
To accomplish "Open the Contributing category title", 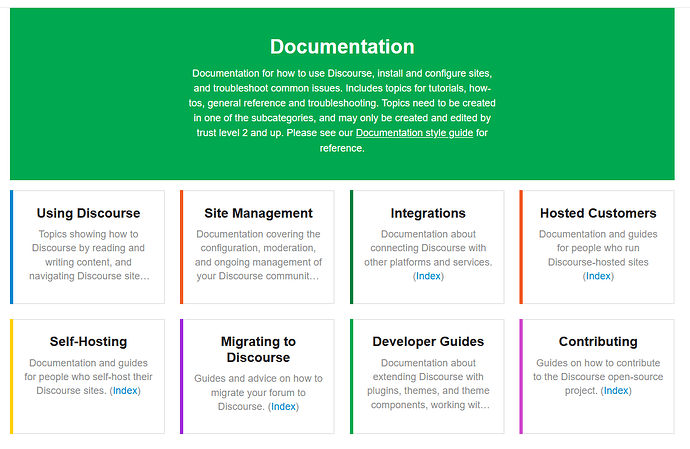I will click(598, 342).
